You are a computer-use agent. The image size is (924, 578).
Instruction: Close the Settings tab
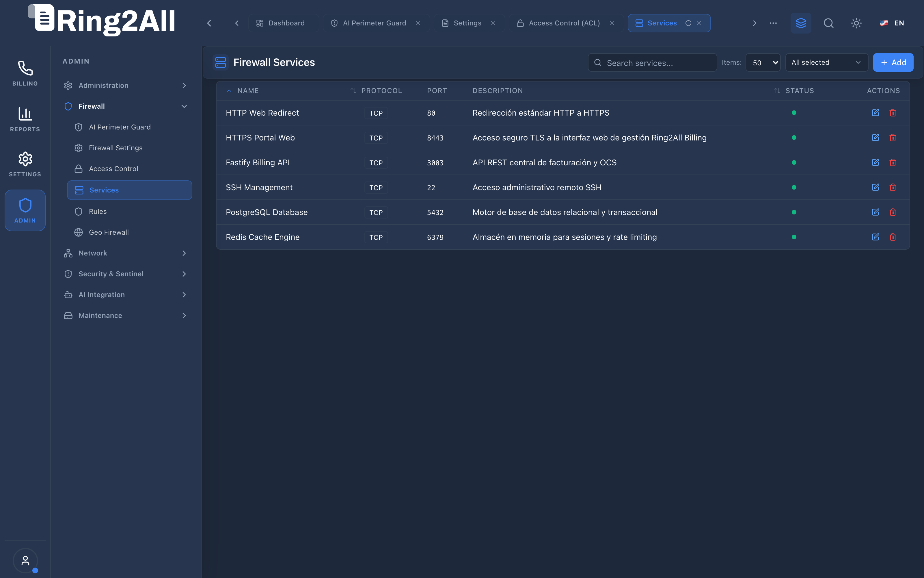tap(493, 23)
